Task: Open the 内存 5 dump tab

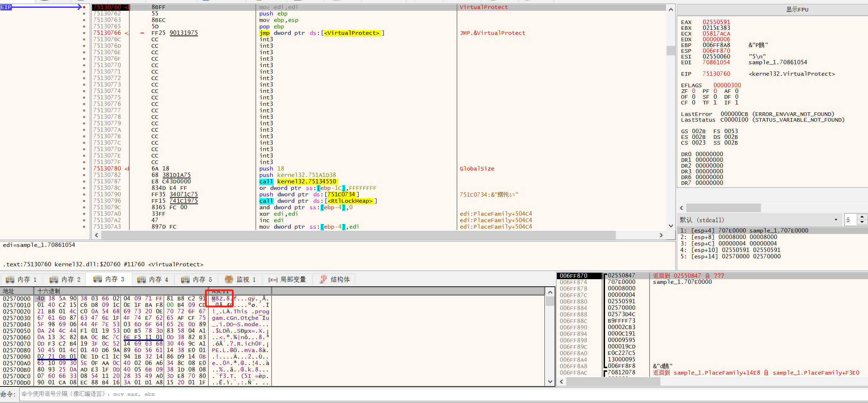Action: click(197, 279)
